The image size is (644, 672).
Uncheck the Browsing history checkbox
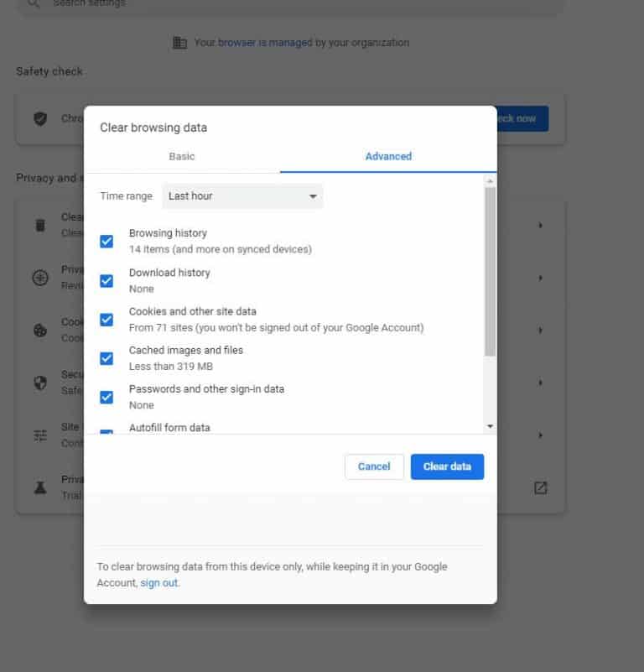pos(106,241)
